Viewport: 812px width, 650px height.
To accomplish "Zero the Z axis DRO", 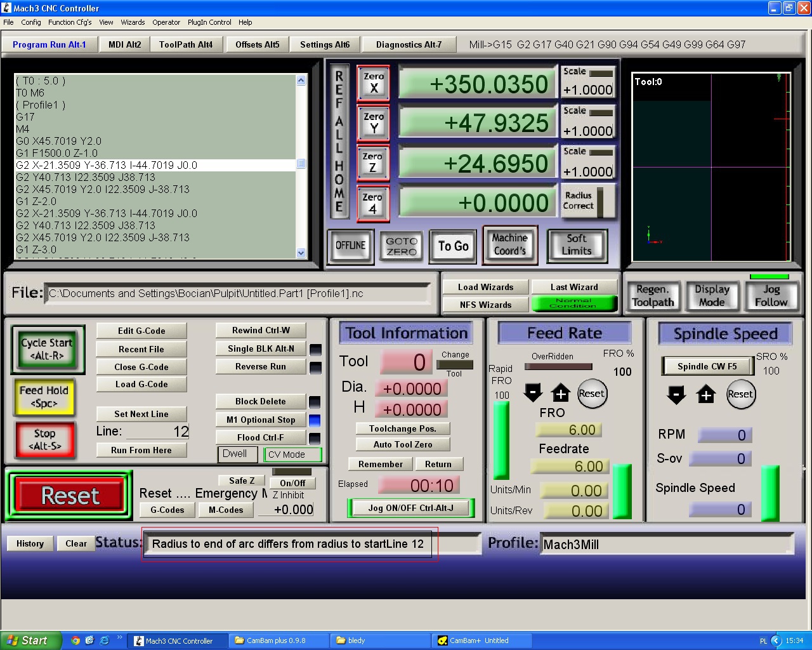I will tap(373, 162).
